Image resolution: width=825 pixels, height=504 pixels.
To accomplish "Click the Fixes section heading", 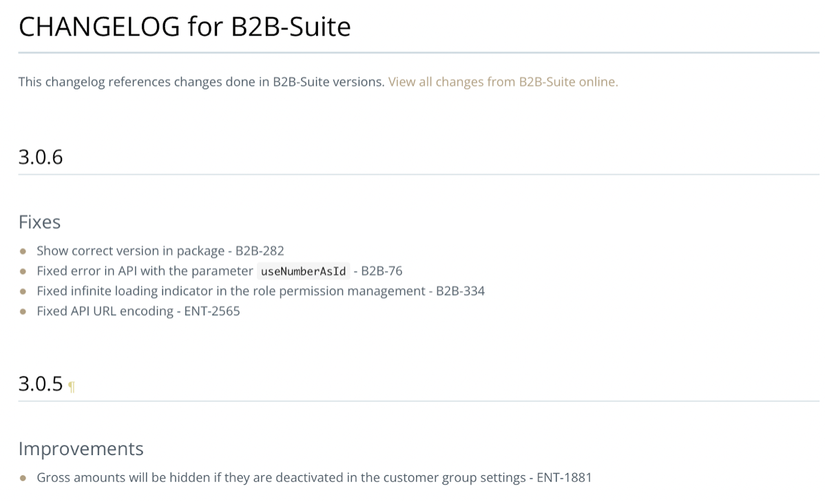I will pyautogui.click(x=39, y=222).
